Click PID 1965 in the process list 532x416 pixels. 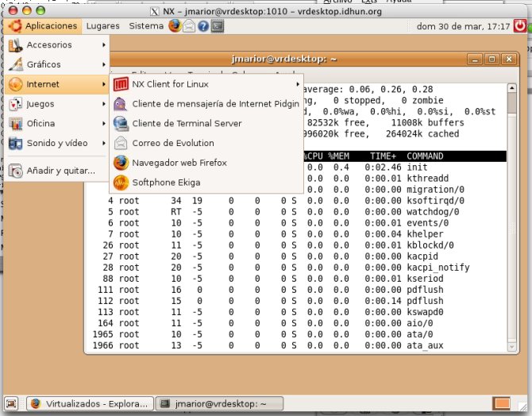[x=102, y=334]
